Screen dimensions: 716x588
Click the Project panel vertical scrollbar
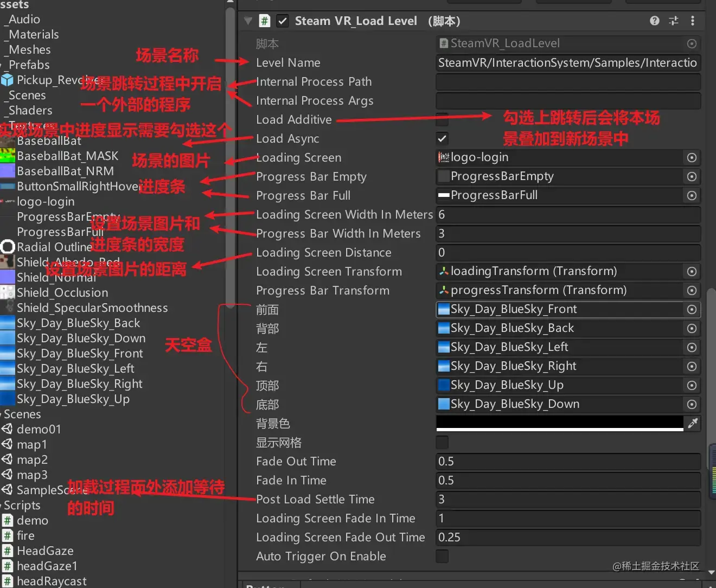click(230, 157)
